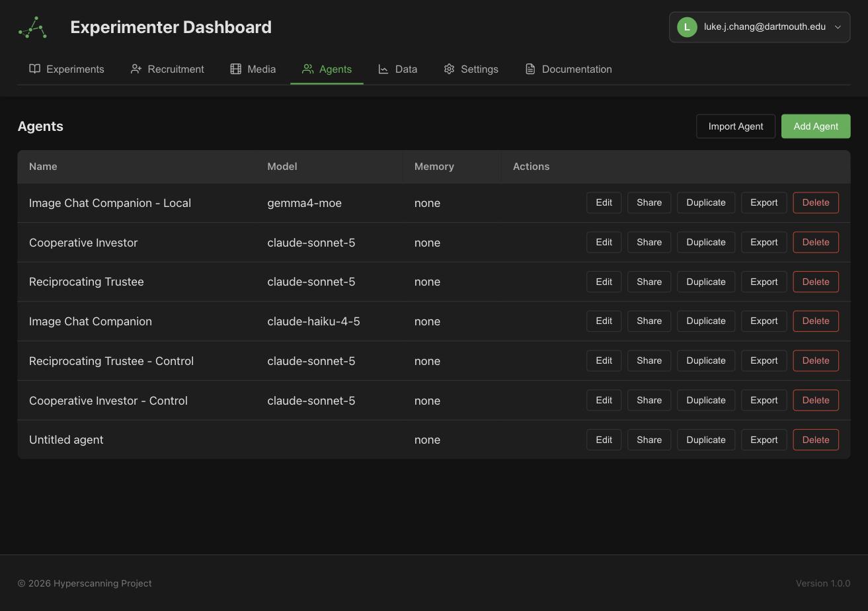This screenshot has width=868, height=611.
Task: Edit the Image Chat Companion - Local agent
Action: 604,203
